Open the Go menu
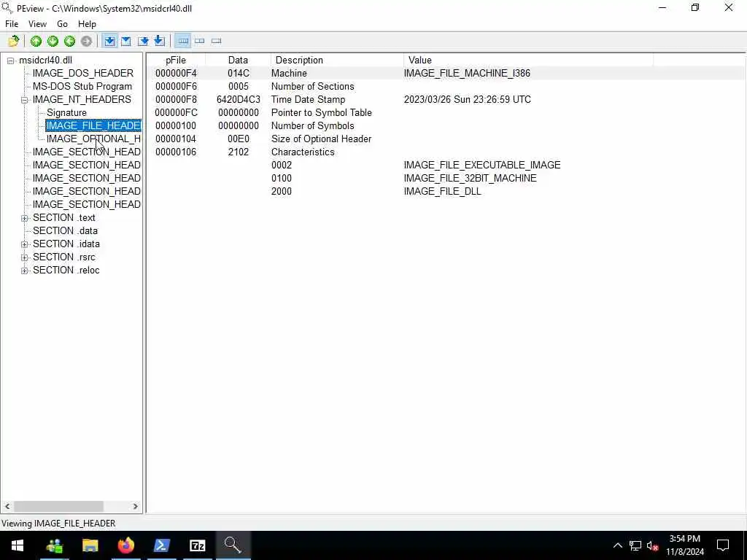This screenshot has width=747, height=560. 63,24
